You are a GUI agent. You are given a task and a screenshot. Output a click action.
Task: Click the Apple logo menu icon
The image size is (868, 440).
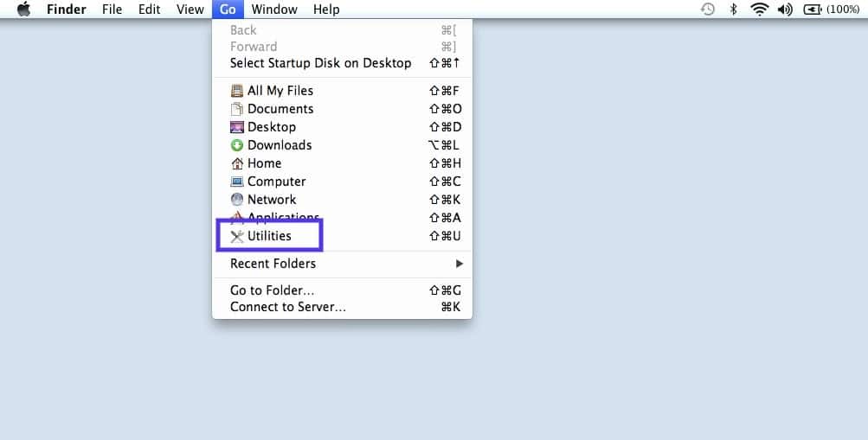point(23,10)
